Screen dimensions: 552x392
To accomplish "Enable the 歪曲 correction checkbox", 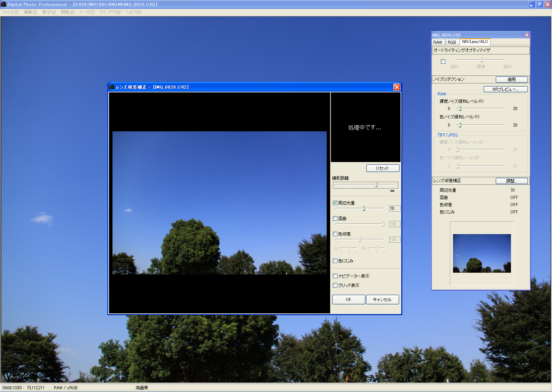I will [x=335, y=219].
